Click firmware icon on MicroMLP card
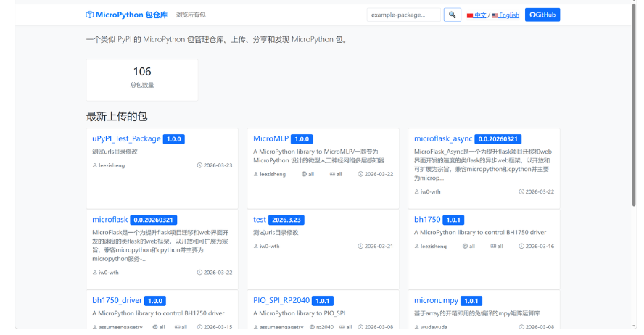This screenshot has width=644, height=335. click(332, 174)
